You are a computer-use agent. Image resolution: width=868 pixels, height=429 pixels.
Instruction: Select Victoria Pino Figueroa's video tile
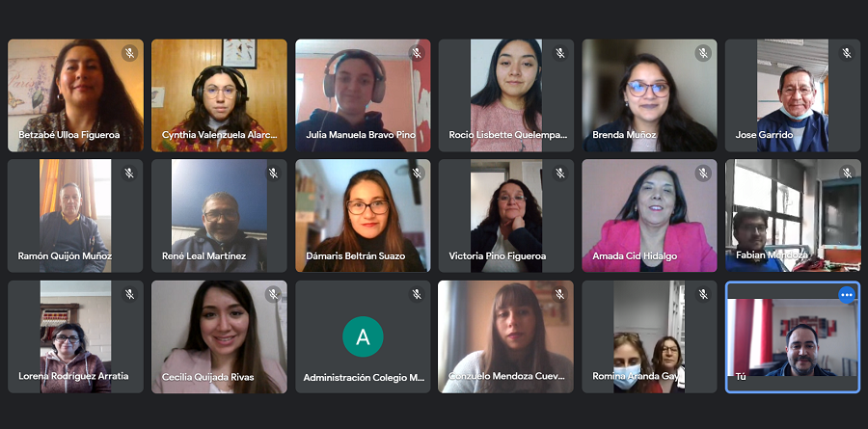point(506,216)
